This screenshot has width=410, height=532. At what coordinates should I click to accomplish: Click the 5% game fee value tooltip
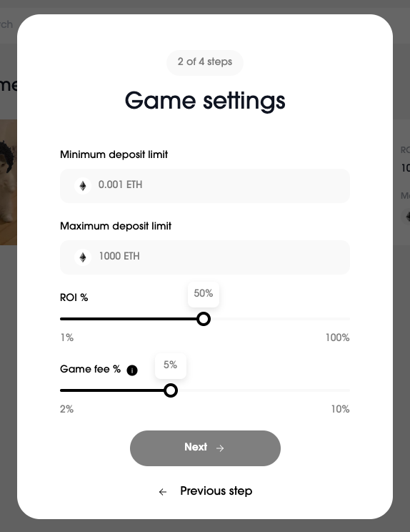171,365
